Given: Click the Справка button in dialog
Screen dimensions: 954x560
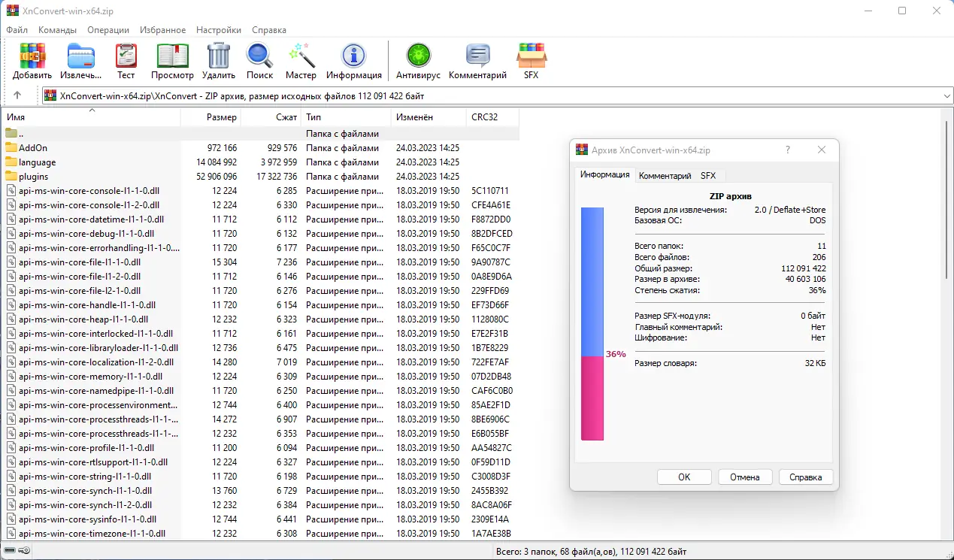Looking at the screenshot, I should click(x=806, y=477).
